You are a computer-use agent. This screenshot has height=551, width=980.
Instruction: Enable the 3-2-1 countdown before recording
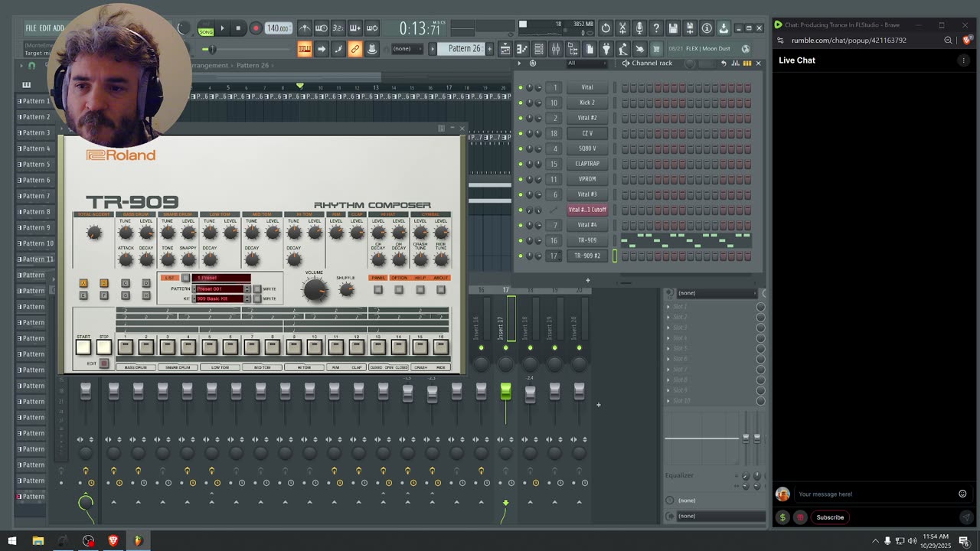(x=338, y=28)
